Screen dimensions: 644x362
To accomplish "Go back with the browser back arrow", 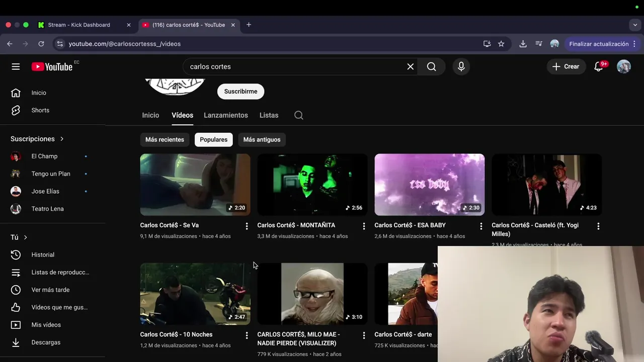I will click(x=10, y=44).
